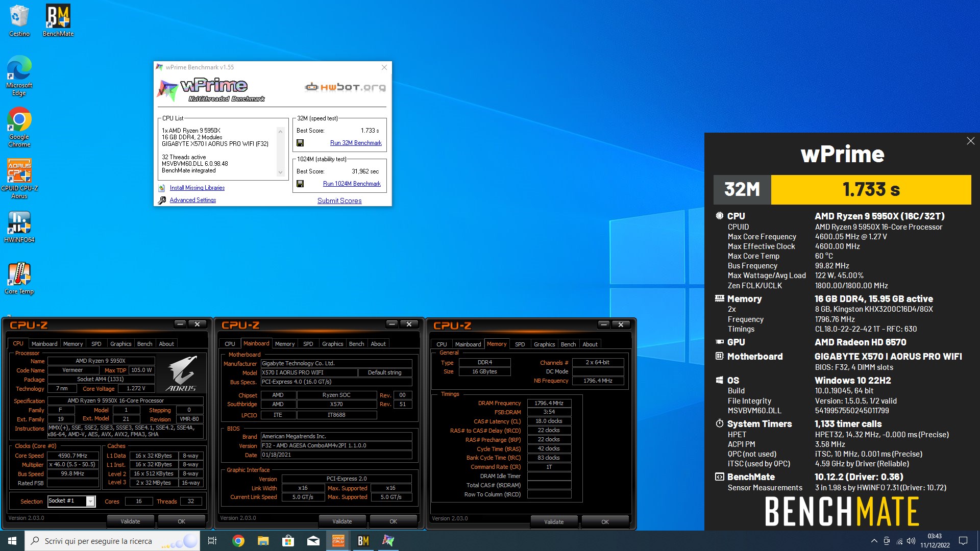Click the save icon next to 1024M best score
The height and width of the screenshot is (551, 980).
[x=300, y=184]
